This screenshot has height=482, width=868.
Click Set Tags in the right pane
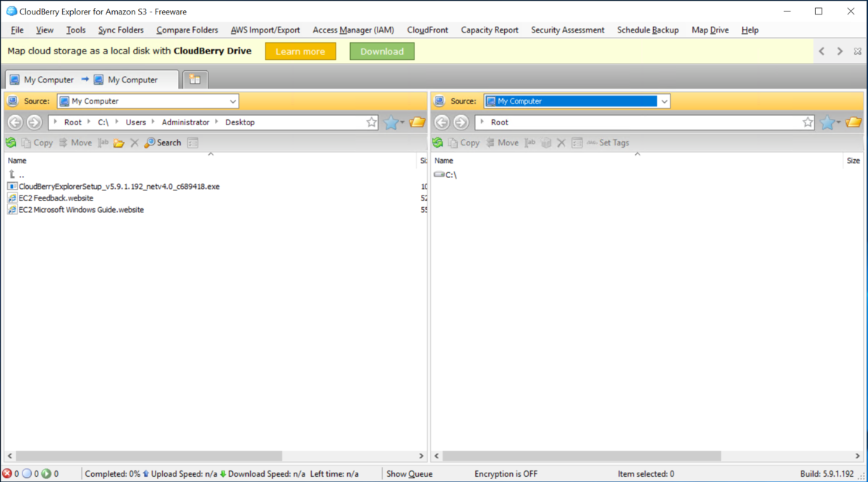coord(608,143)
